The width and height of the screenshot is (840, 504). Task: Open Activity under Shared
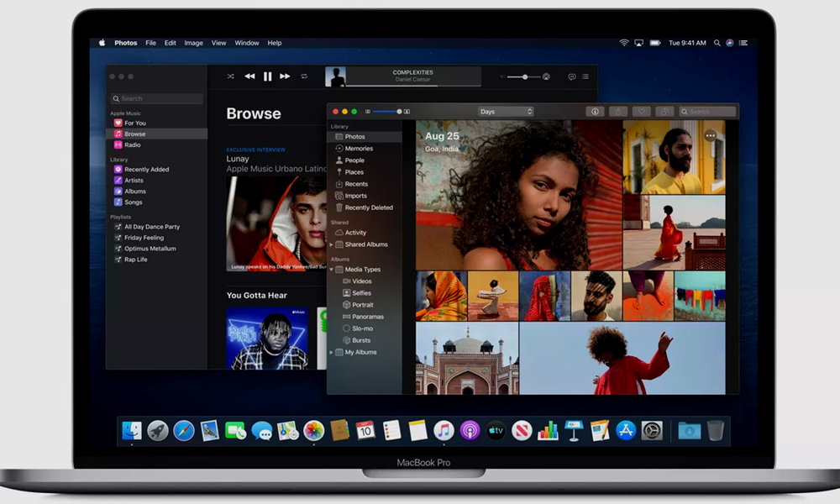pos(350,233)
